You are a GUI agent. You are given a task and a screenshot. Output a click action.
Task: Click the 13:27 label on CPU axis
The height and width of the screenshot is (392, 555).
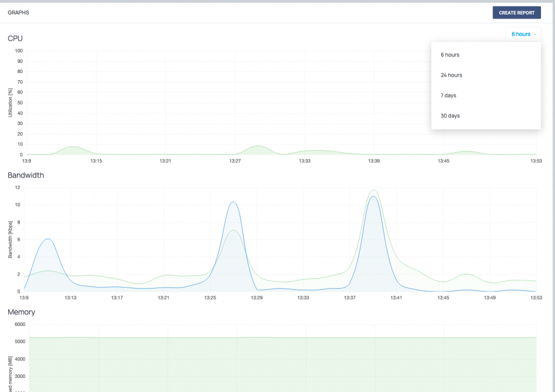click(235, 161)
